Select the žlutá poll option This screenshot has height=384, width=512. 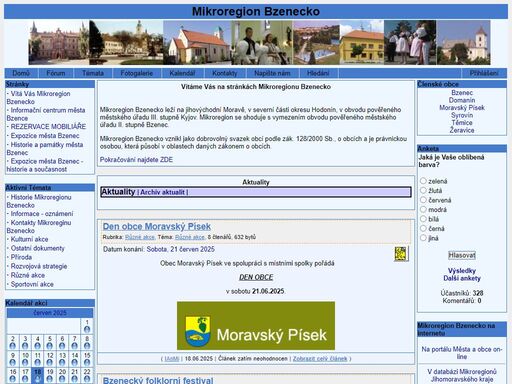[x=423, y=190]
